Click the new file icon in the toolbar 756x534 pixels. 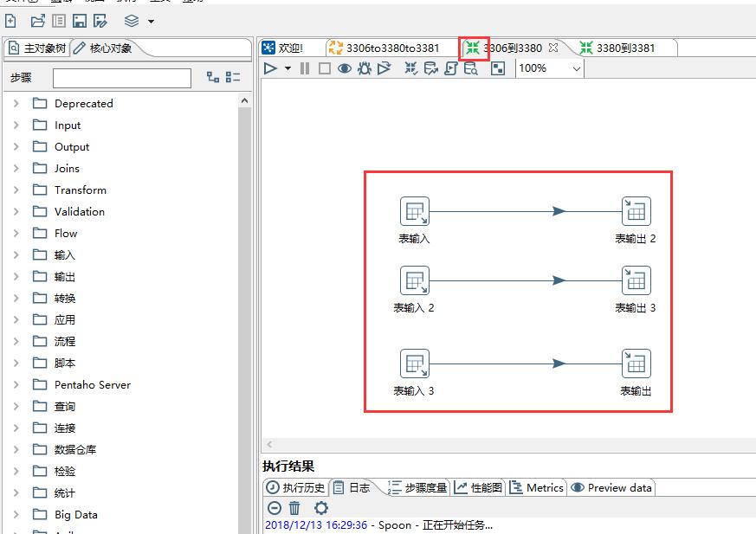point(11,20)
